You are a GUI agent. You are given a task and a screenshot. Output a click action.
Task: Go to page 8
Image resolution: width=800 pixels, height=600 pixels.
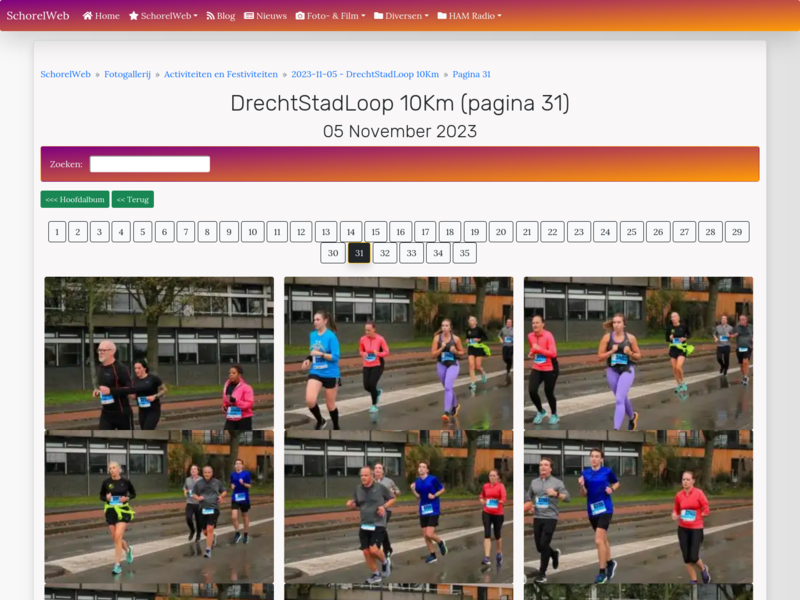click(x=207, y=232)
